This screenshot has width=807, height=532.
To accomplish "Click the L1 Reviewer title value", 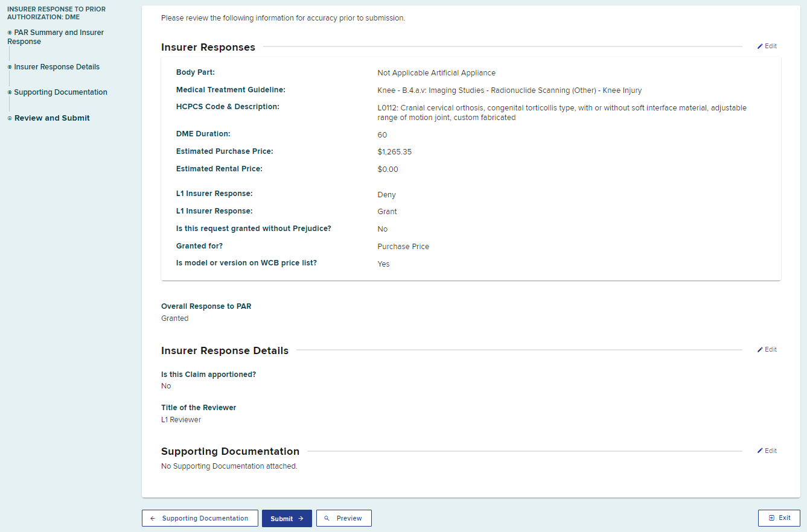I will [181, 420].
